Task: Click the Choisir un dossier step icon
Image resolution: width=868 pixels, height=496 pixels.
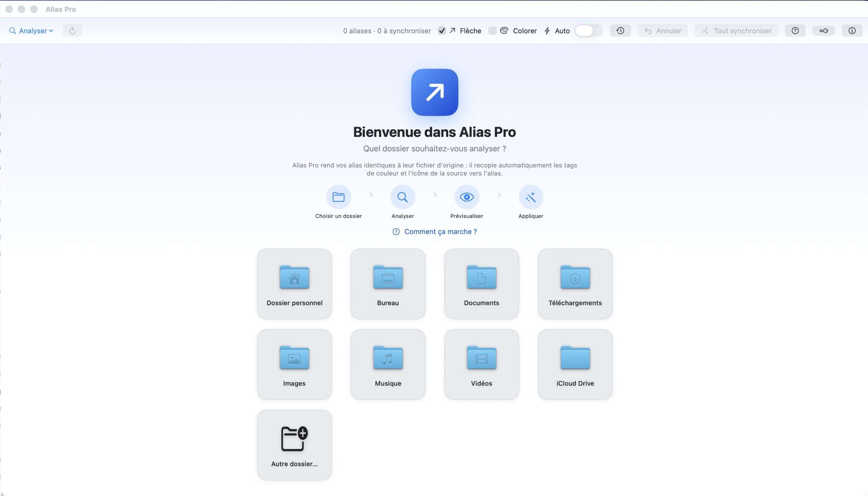Action: tap(338, 197)
